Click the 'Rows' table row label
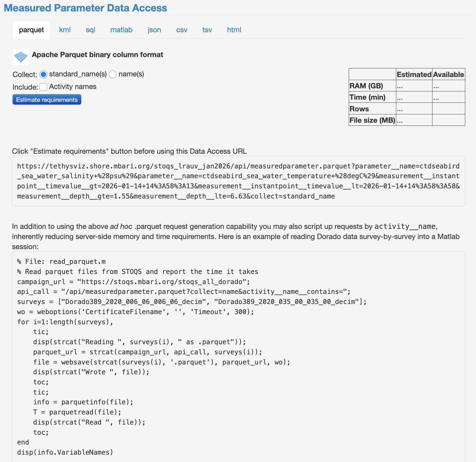The image size is (476, 462). pyautogui.click(x=359, y=109)
